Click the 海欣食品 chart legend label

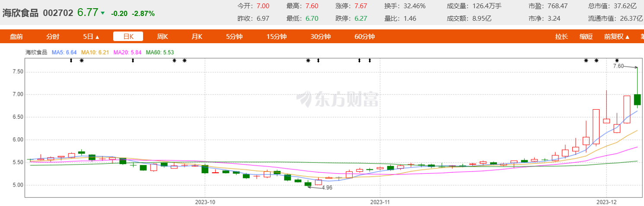(36, 52)
